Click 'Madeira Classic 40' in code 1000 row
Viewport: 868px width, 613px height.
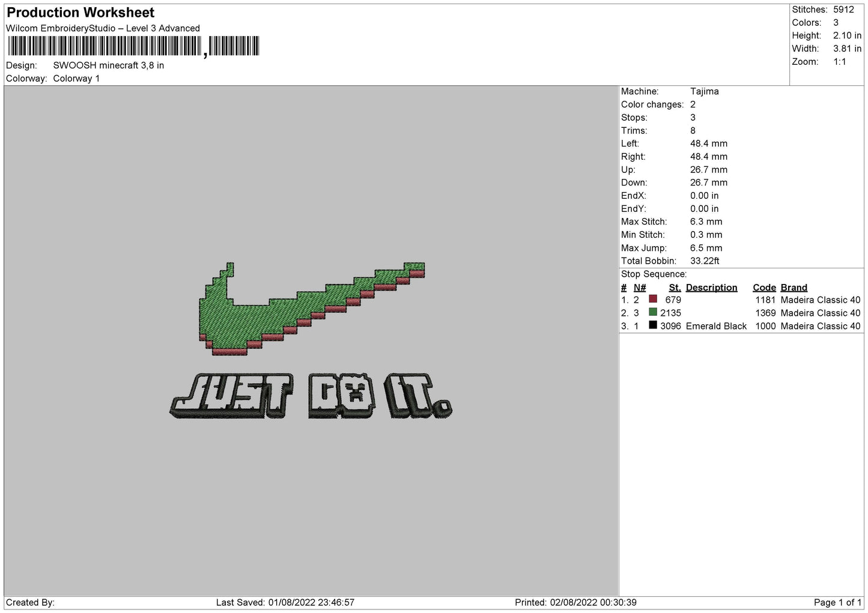pos(821,326)
